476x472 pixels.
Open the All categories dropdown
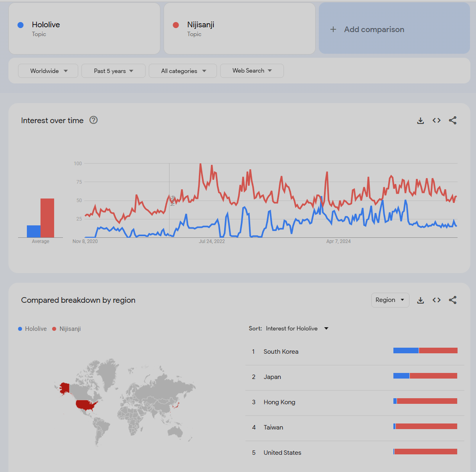(183, 71)
